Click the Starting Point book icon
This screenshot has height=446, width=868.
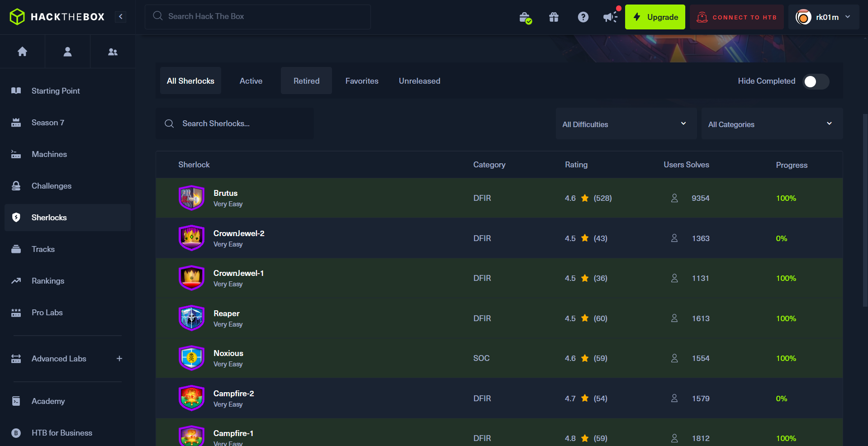tap(16, 91)
